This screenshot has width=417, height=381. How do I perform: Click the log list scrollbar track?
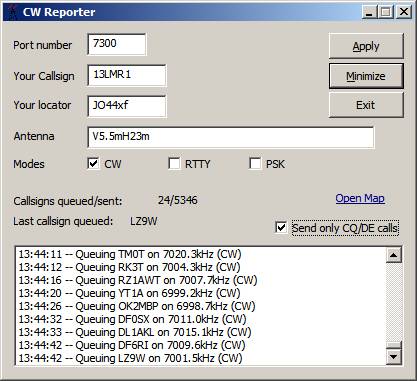394,302
